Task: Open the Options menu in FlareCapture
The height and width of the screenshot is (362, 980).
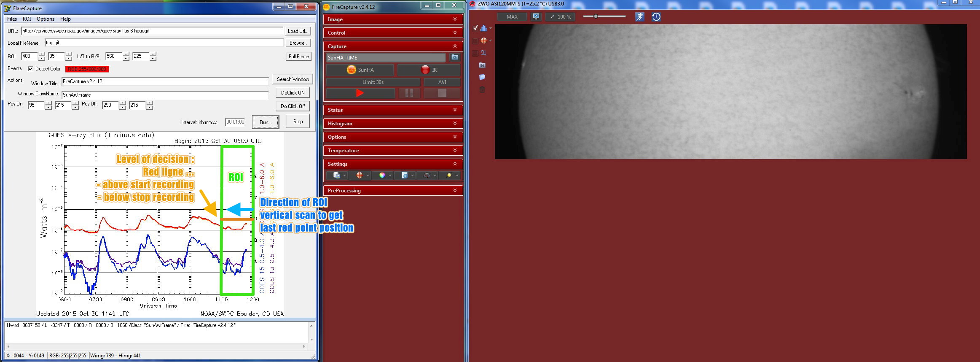Action: [x=46, y=19]
